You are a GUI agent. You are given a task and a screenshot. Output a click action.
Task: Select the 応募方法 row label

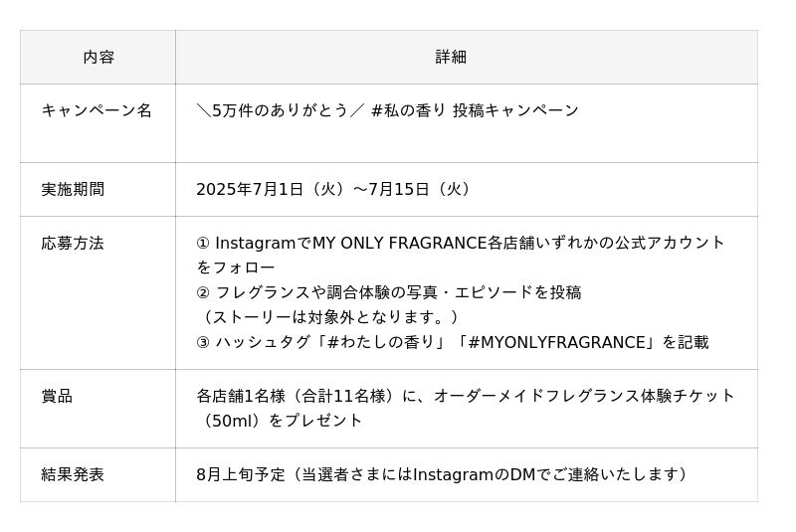[73, 243]
